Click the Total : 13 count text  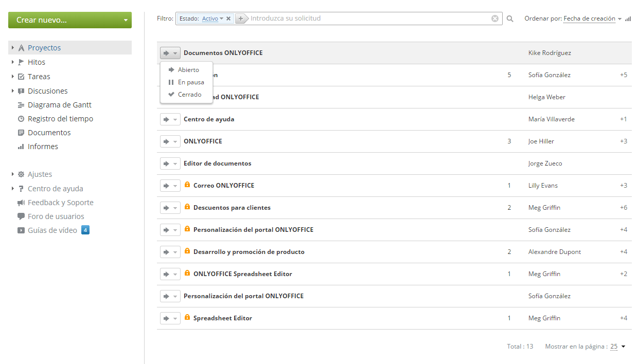520,347
